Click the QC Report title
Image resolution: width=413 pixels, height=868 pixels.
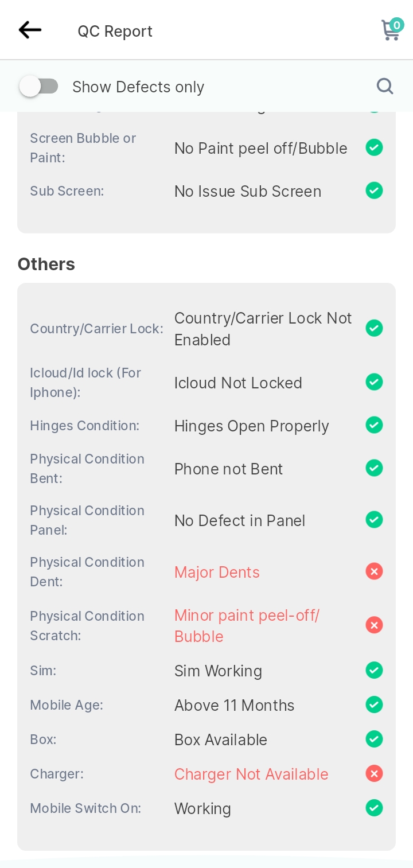point(115,31)
